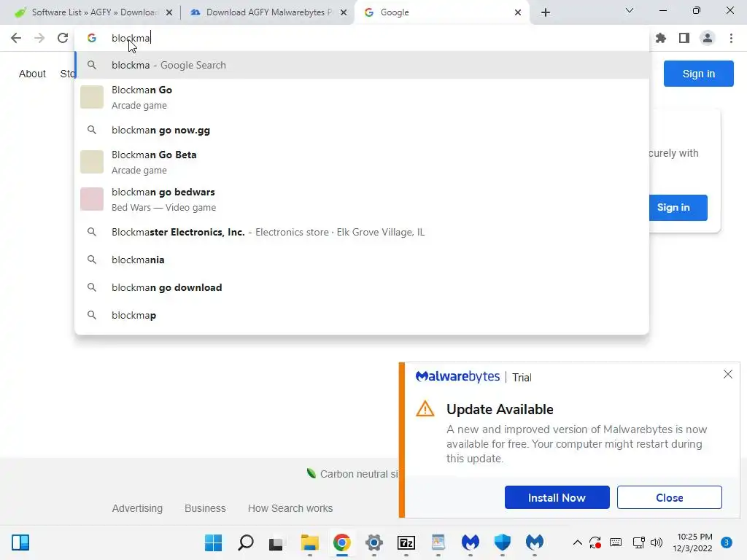747x560 pixels.
Task: Select the Google tab
Action: (x=441, y=12)
